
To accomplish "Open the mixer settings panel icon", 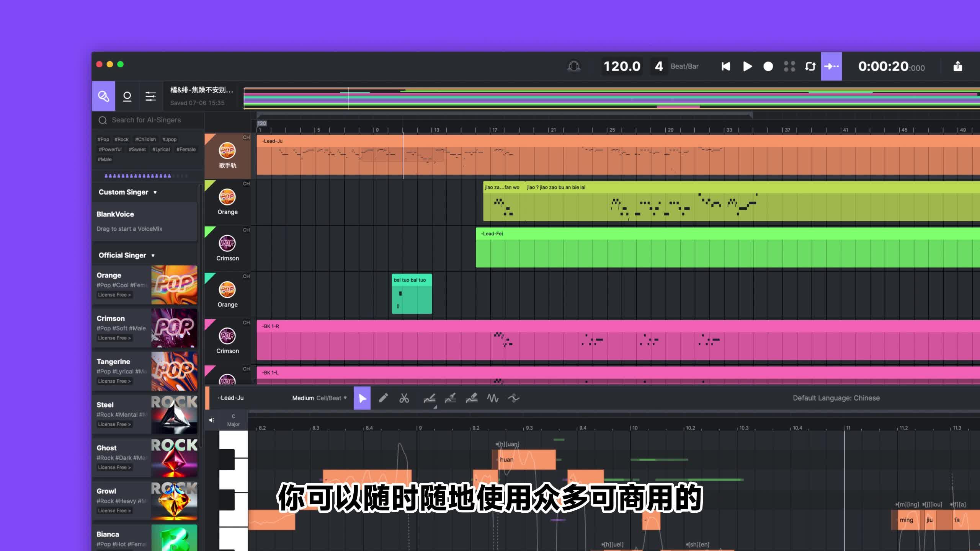I will (150, 96).
